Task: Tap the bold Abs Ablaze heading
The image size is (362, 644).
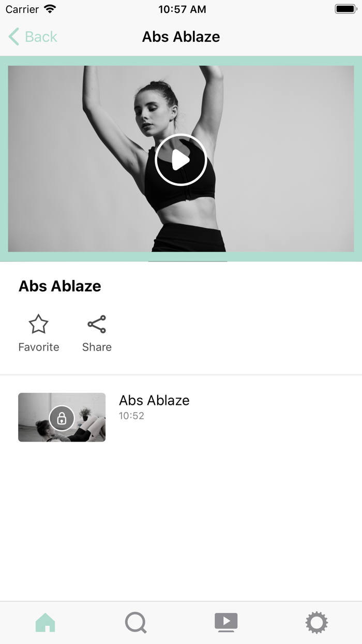Action: click(x=60, y=286)
